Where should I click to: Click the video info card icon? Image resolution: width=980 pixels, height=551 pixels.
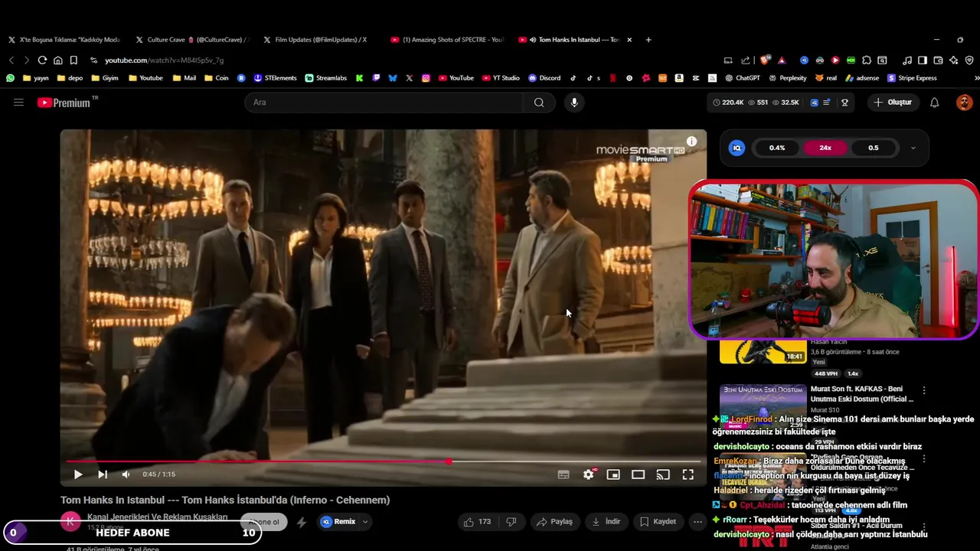point(691,142)
